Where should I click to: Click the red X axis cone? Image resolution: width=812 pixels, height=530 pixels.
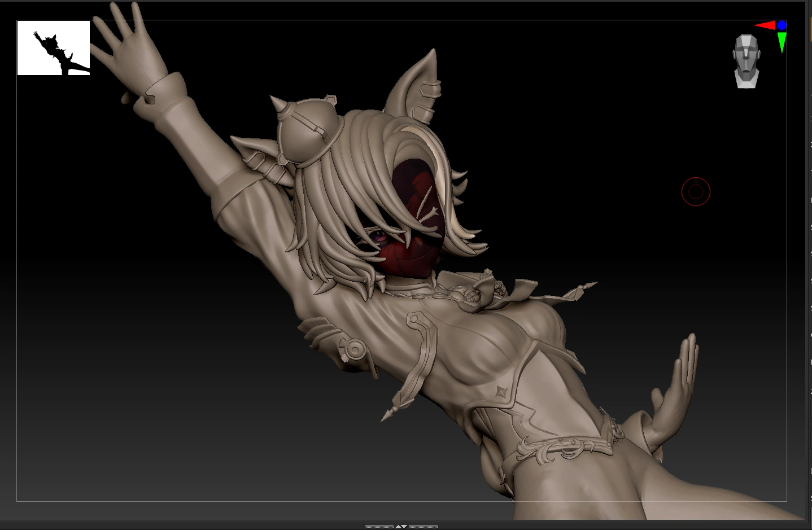[x=765, y=25]
